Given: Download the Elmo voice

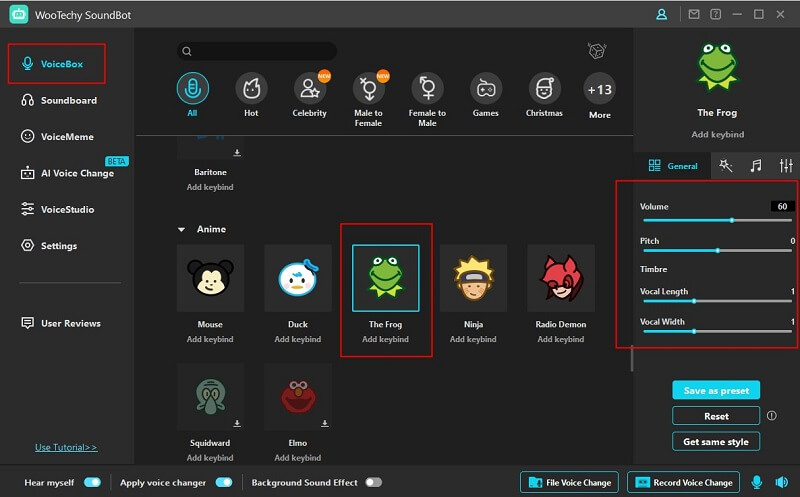Looking at the screenshot, I should click(x=324, y=424).
